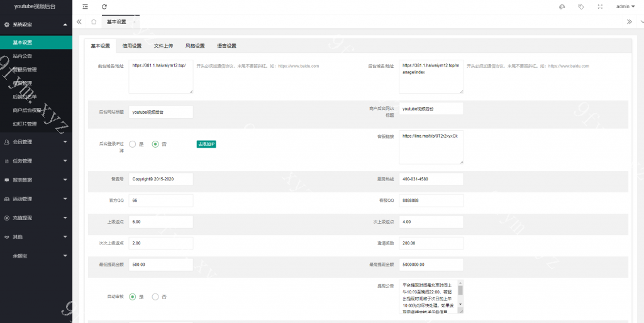
Task: Focus the 后台域名/地址 textarea
Action: pyautogui.click(x=431, y=77)
